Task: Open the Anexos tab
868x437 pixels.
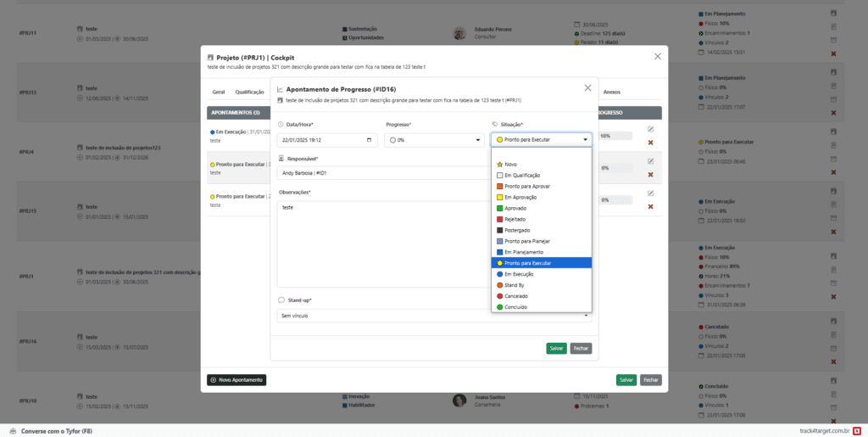Action: pyautogui.click(x=611, y=92)
